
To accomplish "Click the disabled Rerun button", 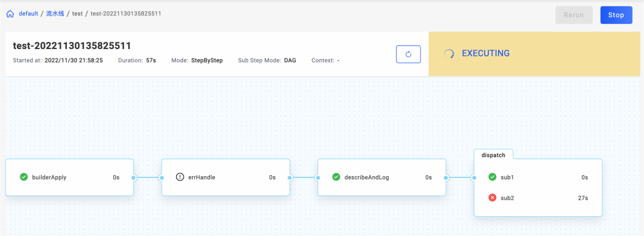I will click(x=574, y=15).
